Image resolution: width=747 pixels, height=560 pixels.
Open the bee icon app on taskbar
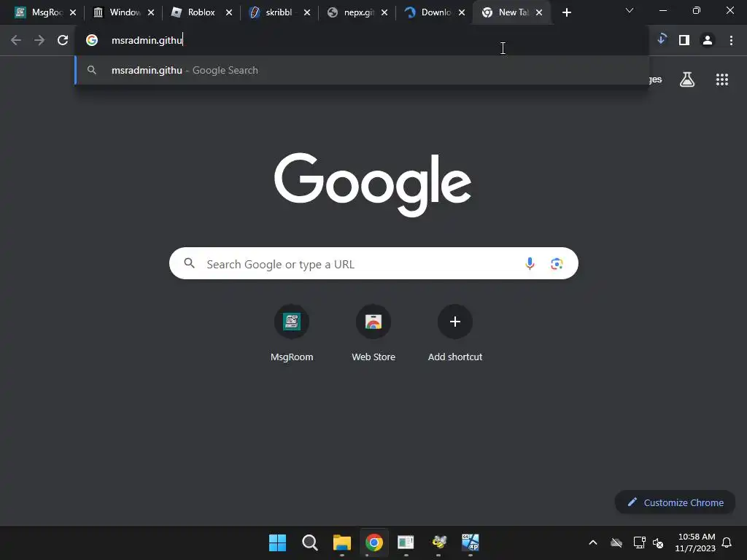(x=438, y=542)
